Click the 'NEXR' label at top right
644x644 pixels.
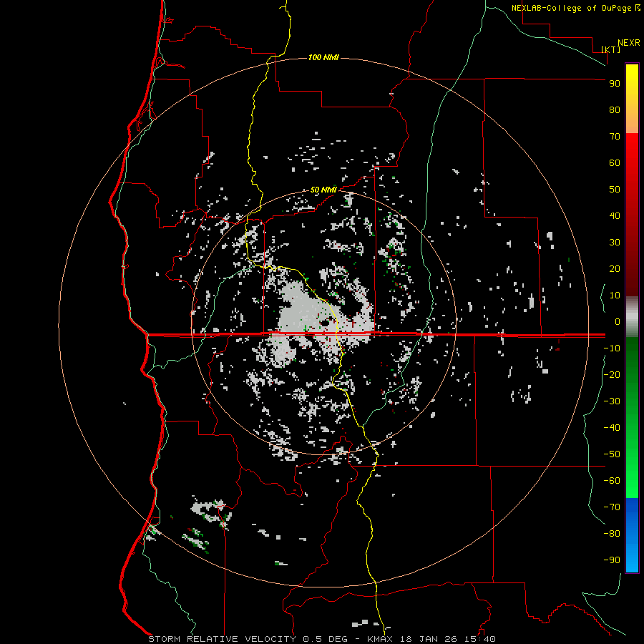629,43
